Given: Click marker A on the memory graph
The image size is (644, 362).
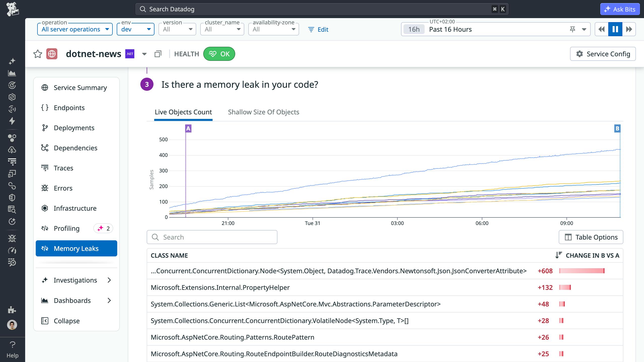Looking at the screenshot, I should (188, 128).
